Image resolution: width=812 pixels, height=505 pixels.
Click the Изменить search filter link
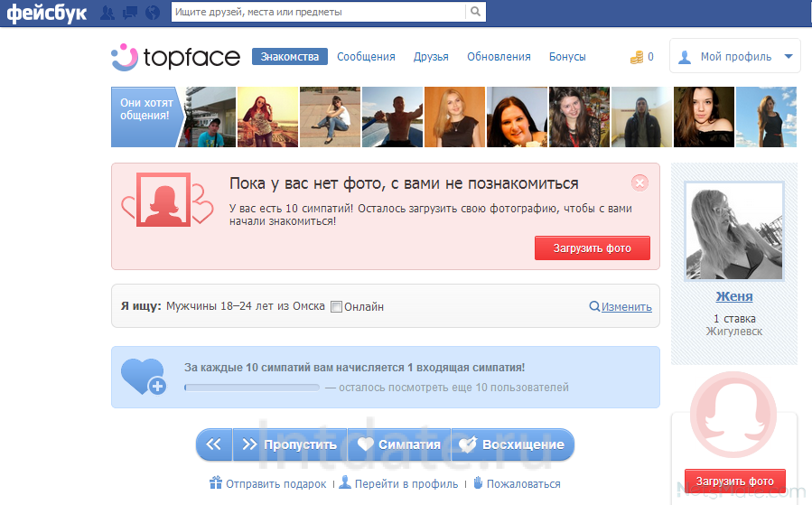[626, 306]
